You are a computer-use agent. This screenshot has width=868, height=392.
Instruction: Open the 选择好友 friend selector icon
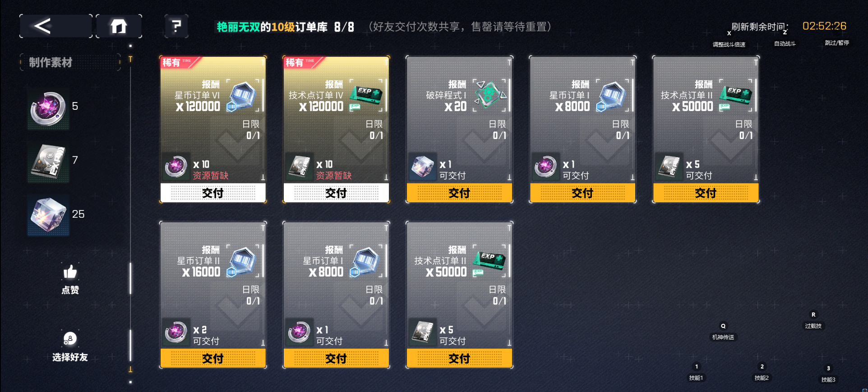(x=70, y=338)
